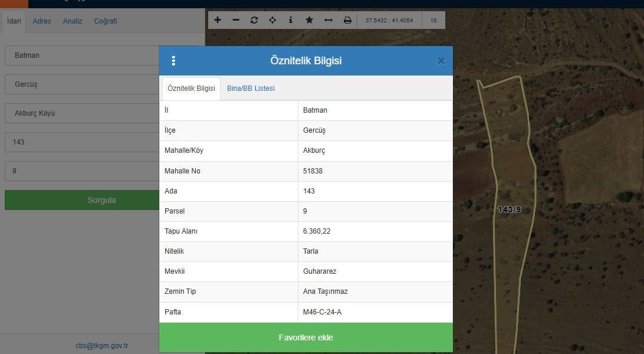Click the crosshair locate icon
Image resolution: width=644 pixels, height=354 pixels.
272,20
